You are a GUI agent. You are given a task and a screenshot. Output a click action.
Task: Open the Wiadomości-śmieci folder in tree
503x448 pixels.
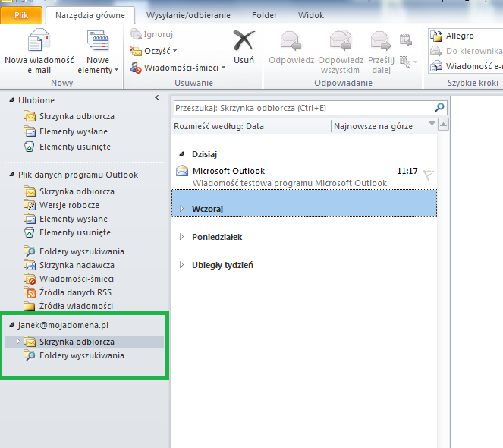(x=77, y=279)
